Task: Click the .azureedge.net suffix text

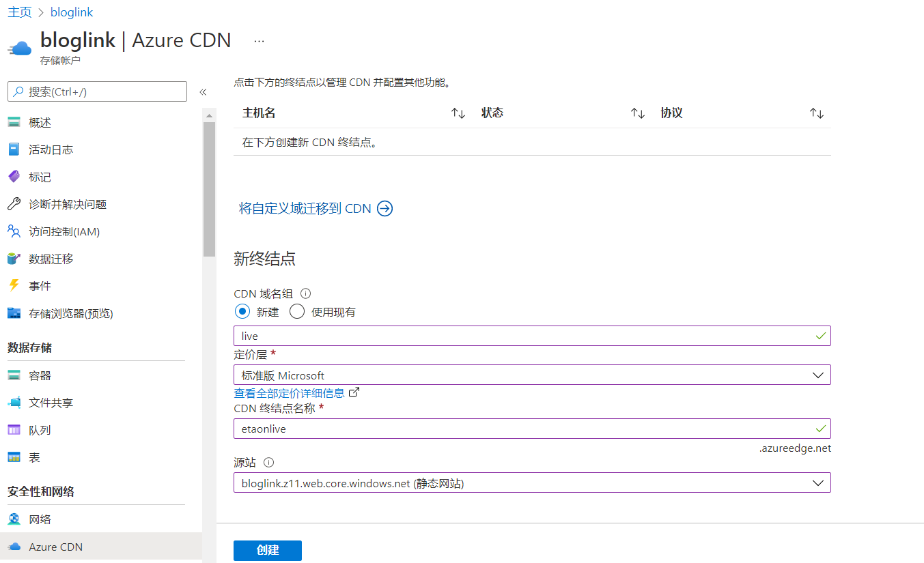Action: pos(796,448)
